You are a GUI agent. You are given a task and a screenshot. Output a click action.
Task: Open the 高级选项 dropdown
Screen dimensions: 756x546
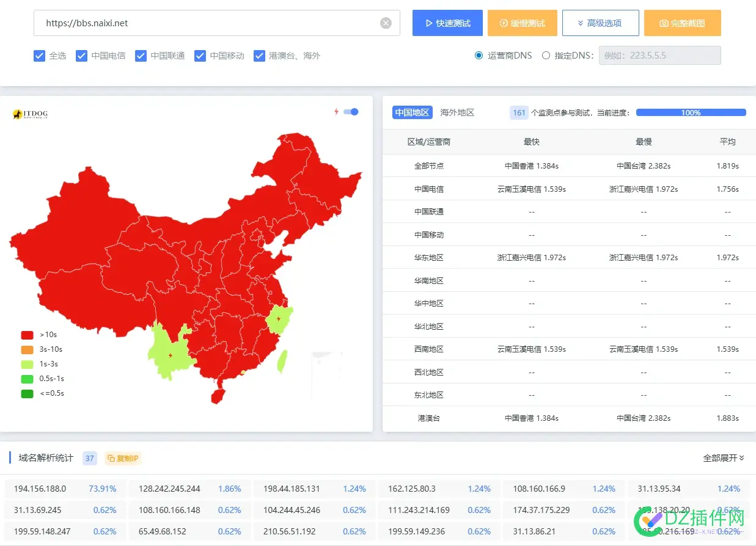601,23
